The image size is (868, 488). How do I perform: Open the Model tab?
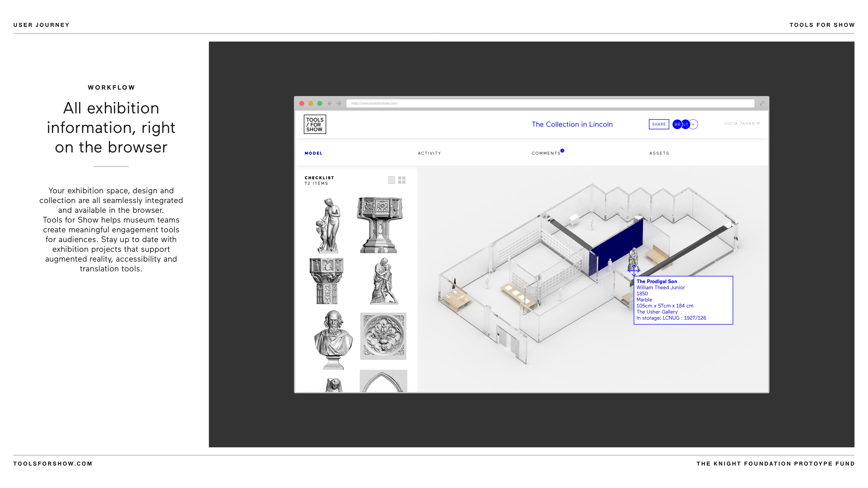pyautogui.click(x=314, y=153)
